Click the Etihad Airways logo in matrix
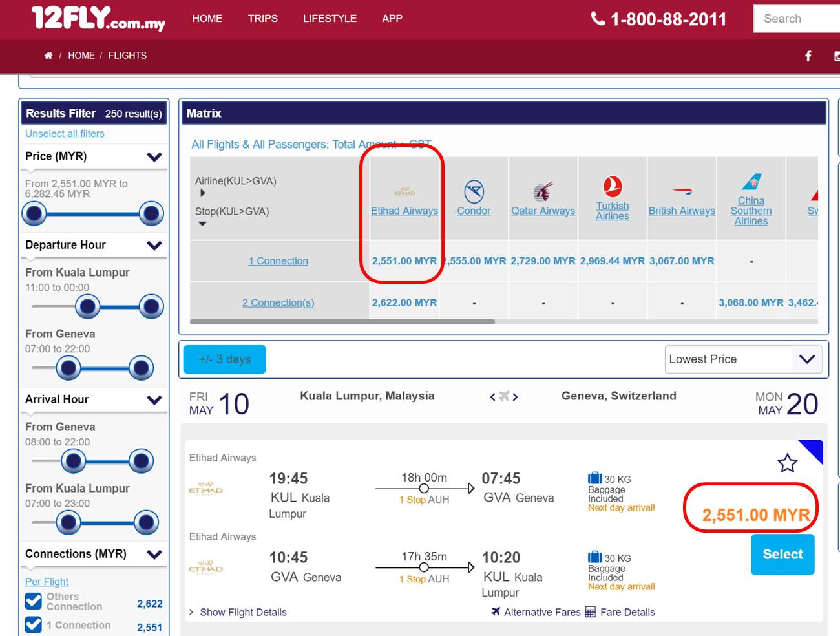 404,191
